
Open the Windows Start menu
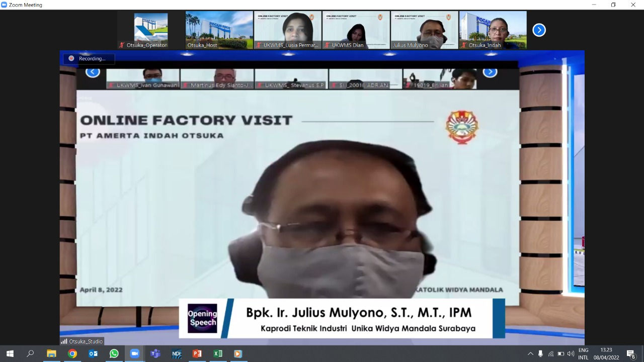pos(10,353)
